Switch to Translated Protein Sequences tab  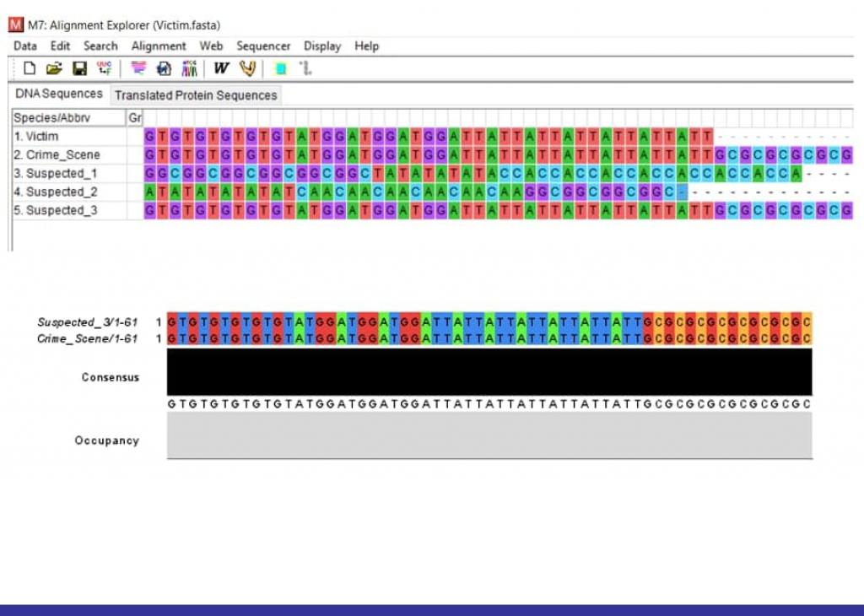[x=196, y=95]
